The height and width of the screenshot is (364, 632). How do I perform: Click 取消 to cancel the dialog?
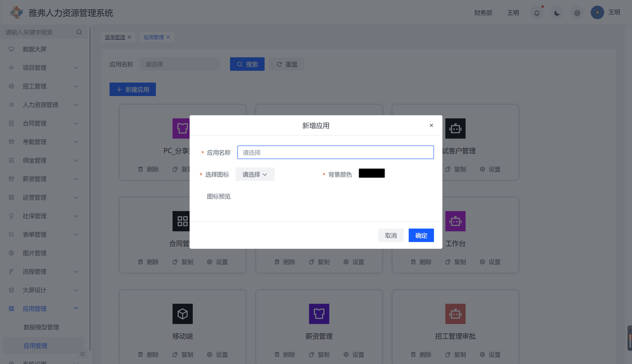point(391,235)
